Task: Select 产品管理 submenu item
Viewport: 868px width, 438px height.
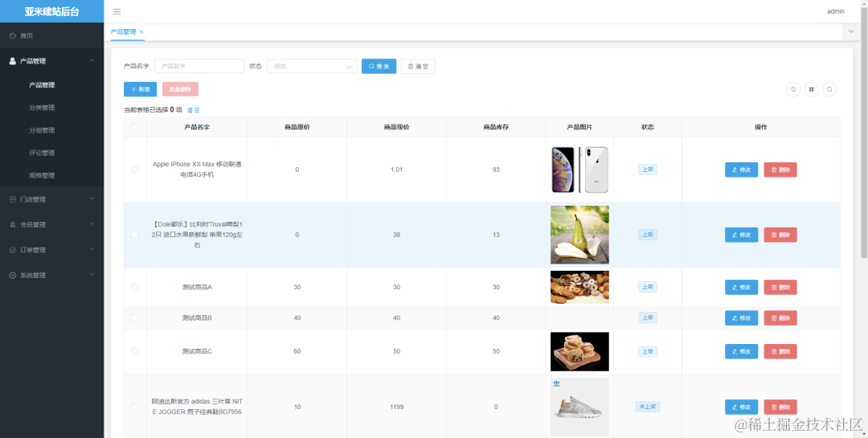Action: click(51, 85)
